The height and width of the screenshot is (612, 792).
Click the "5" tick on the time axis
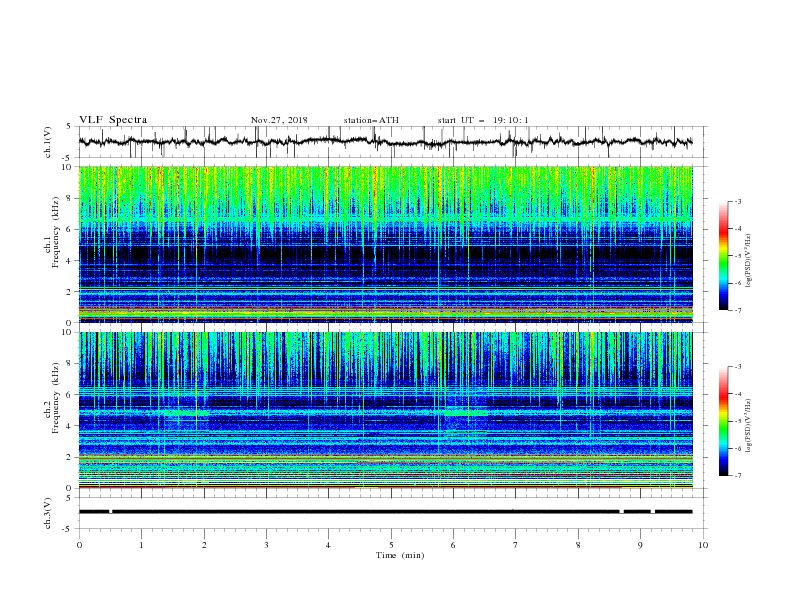click(391, 545)
